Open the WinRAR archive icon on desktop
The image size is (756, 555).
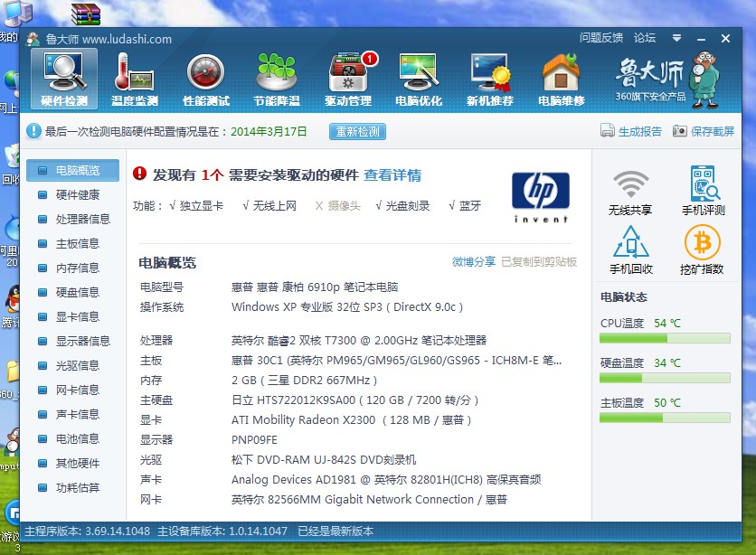[85, 14]
